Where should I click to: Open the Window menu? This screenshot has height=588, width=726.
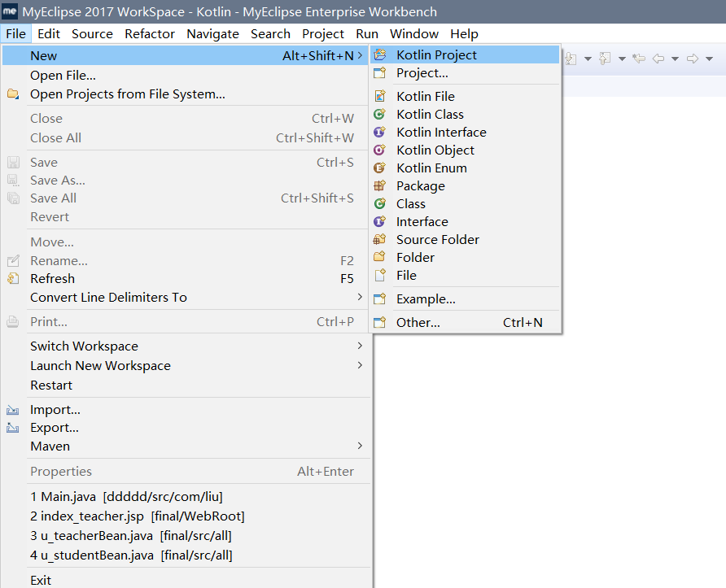tap(414, 34)
